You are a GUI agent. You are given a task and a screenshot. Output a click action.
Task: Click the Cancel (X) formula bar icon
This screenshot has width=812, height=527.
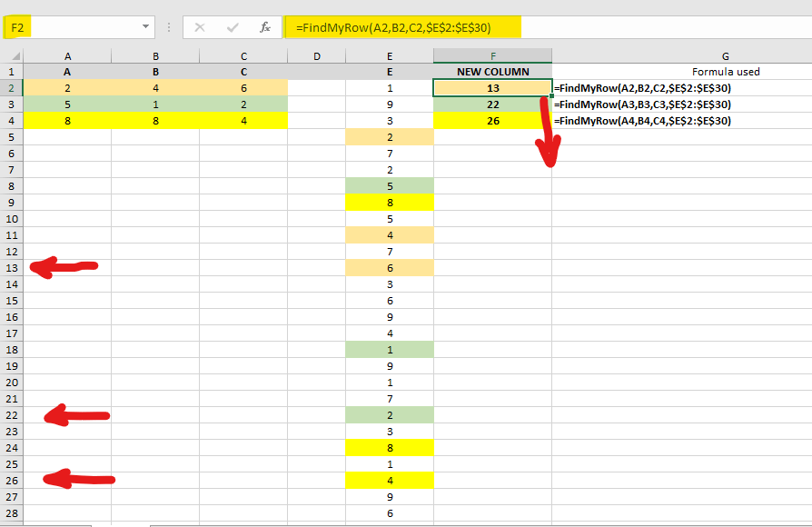200,27
